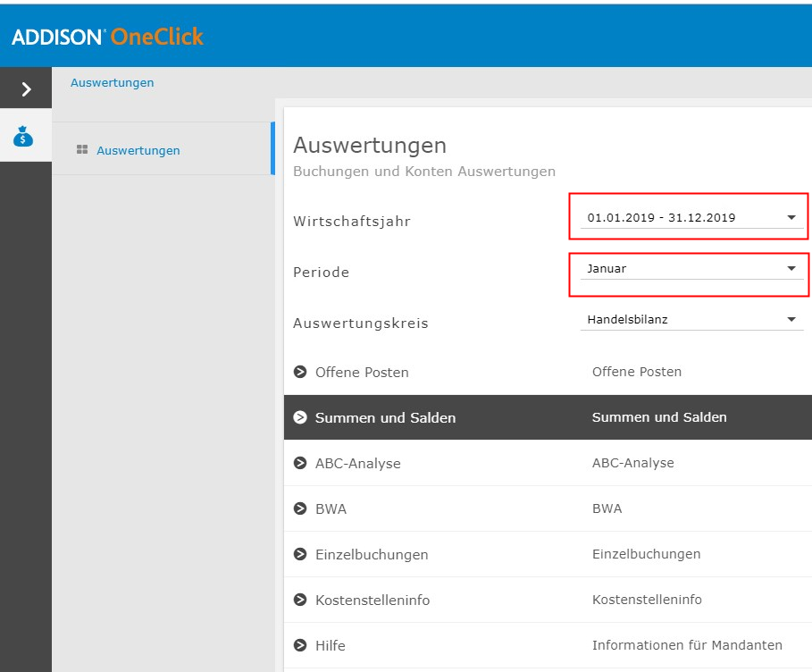Click the Informationen für Mandanten text
Image resolution: width=812 pixels, height=672 pixels.
(x=687, y=645)
